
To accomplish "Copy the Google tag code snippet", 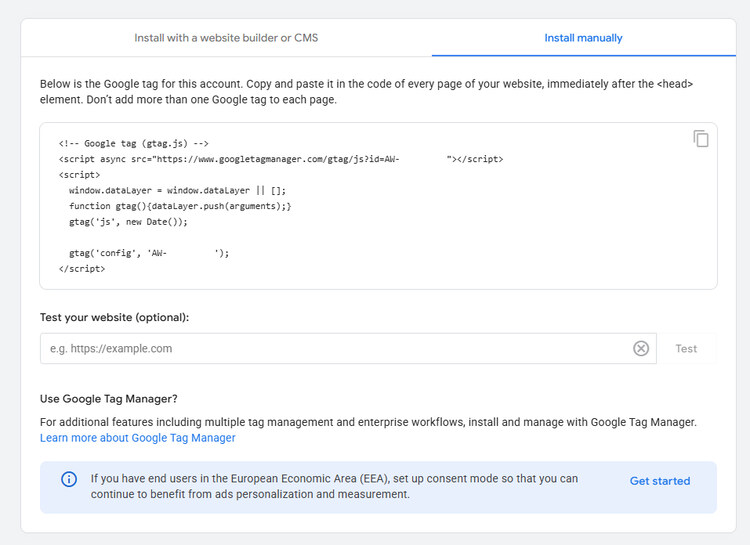I will pyautogui.click(x=701, y=139).
